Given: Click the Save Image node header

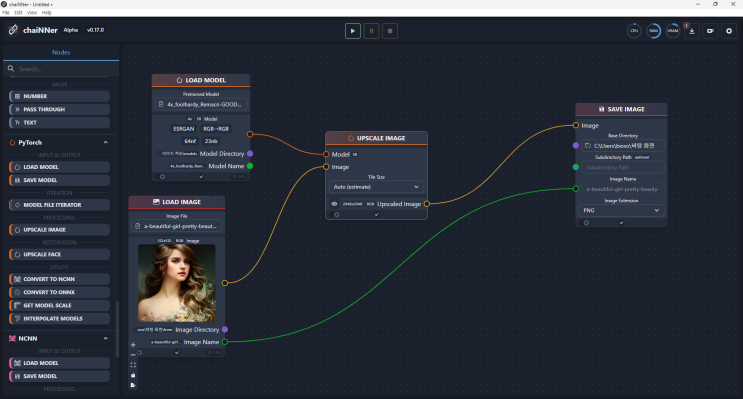Looking at the screenshot, I should click(621, 109).
